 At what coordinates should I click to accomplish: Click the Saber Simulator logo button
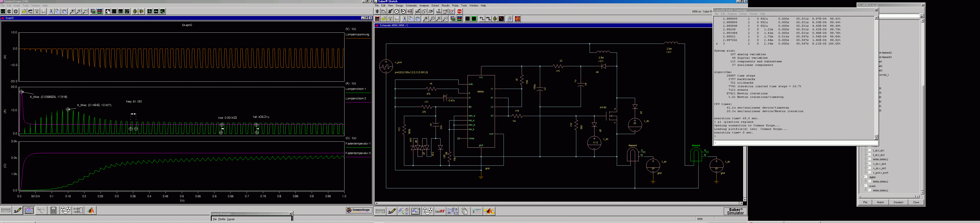click(x=735, y=211)
